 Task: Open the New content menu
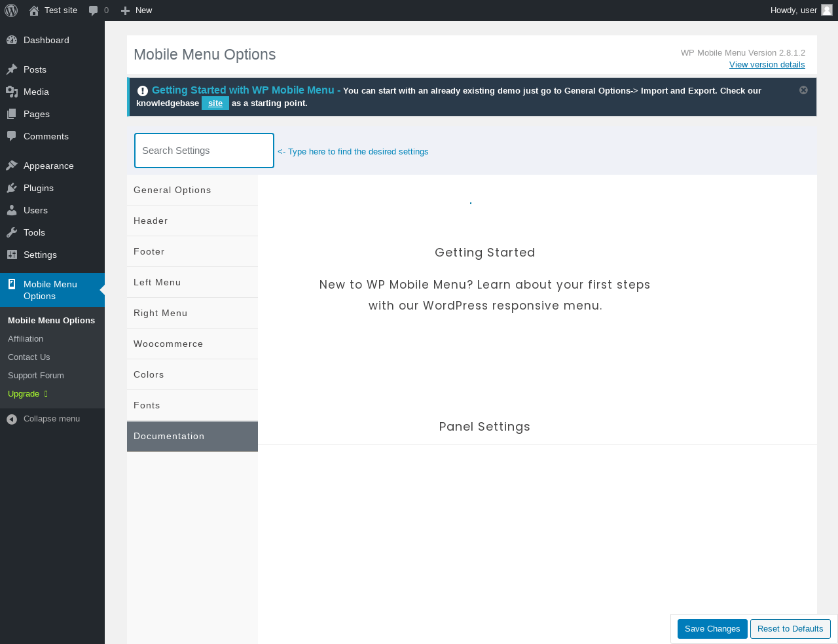(x=136, y=10)
